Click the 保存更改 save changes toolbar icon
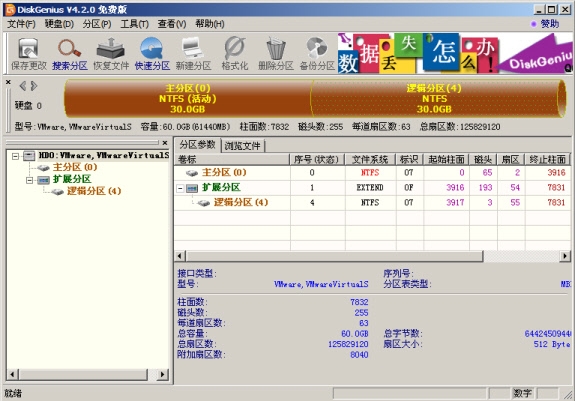Screen dimensions: 575x401 click(x=29, y=54)
